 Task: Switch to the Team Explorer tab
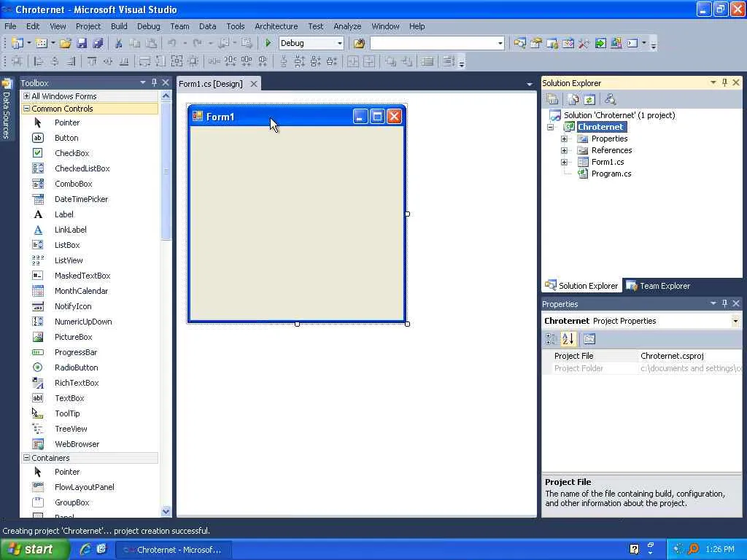point(659,286)
